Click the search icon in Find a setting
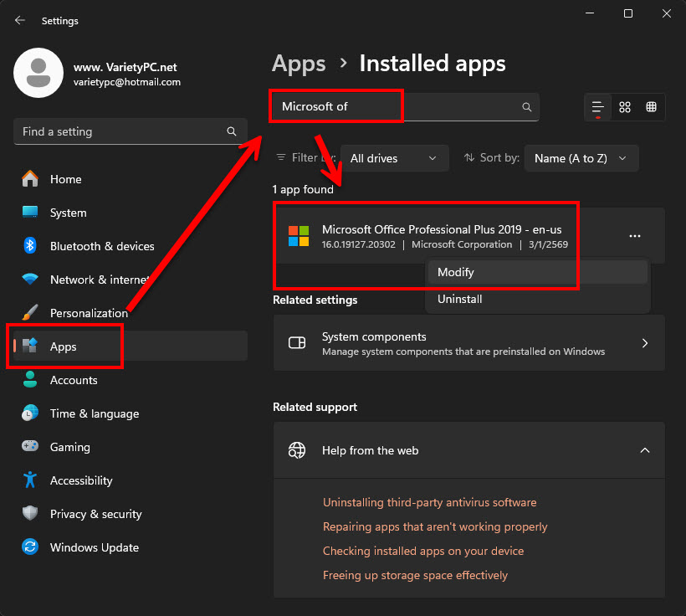 (x=232, y=131)
